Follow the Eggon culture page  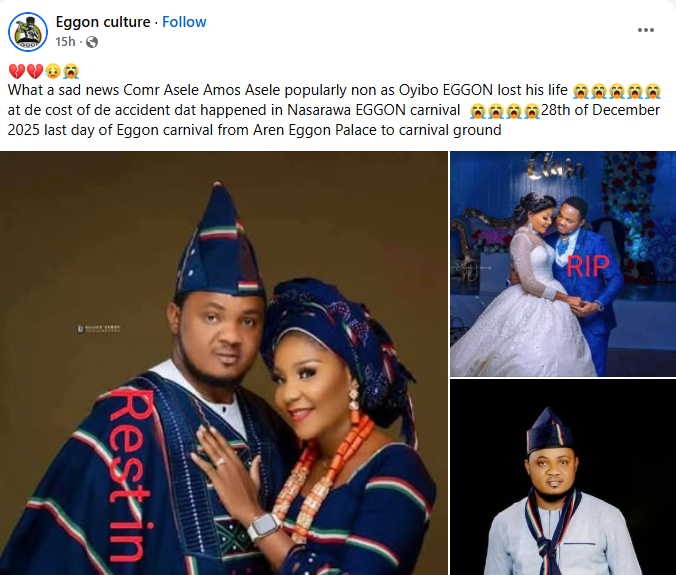[x=184, y=22]
